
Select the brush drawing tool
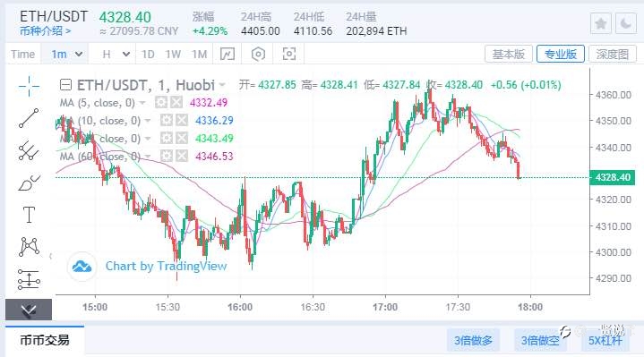(29, 183)
